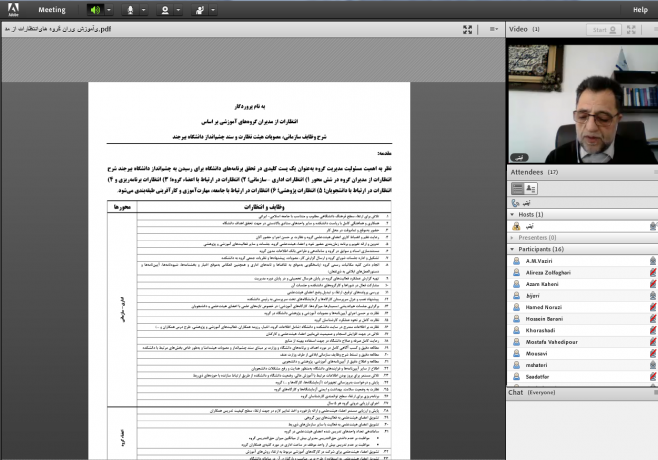Image resolution: width=658 pixels, height=460 pixels.
Task: Toggle the microphone icon
Action: [132, 10]
